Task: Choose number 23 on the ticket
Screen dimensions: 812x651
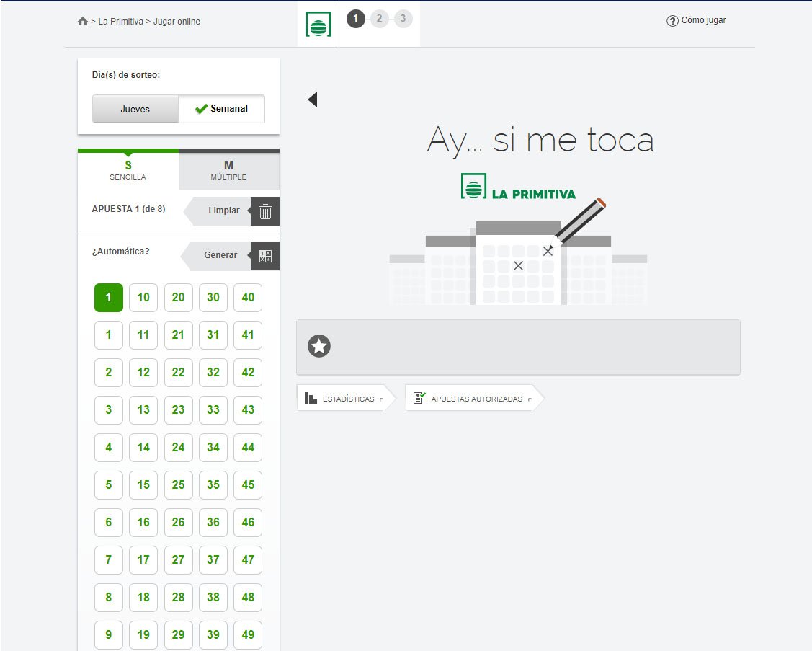Action: point(178,410)
